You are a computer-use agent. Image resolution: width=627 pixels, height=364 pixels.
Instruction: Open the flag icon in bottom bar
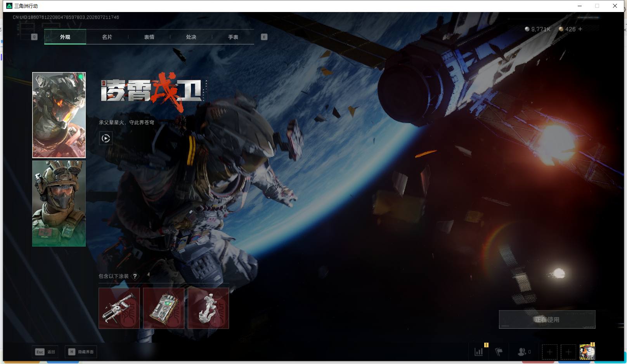(499, 352)
